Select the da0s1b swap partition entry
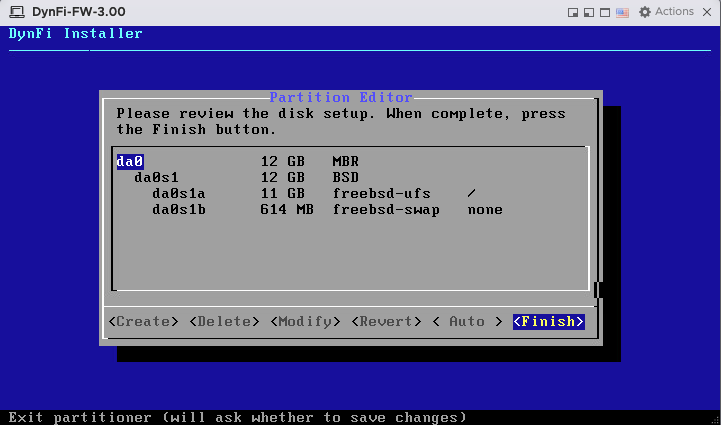The image size is (721, 425). coord(179,210)
